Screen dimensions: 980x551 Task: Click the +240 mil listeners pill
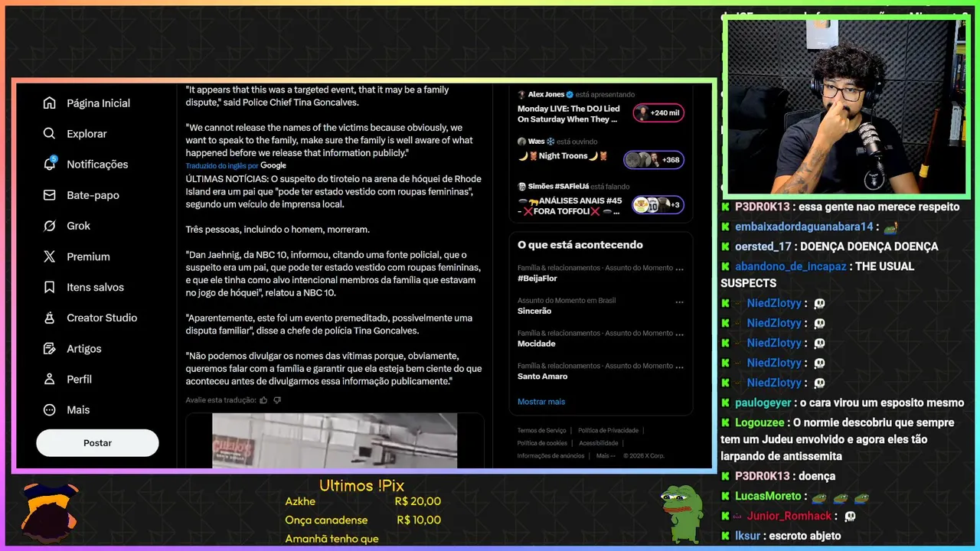tap(658, 113)
